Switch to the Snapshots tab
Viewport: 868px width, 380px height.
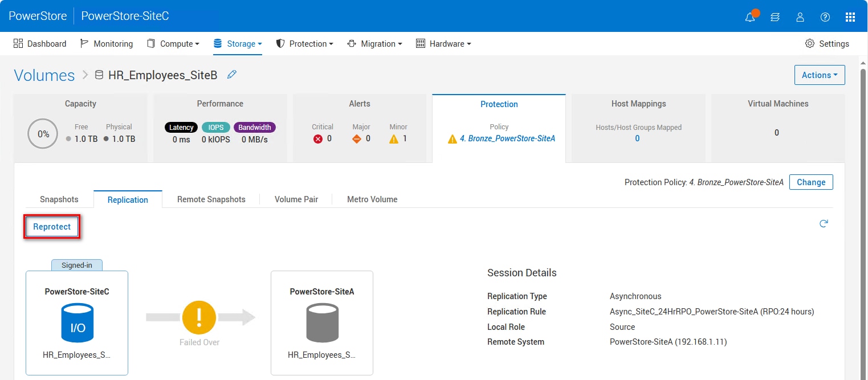point(59,199)
